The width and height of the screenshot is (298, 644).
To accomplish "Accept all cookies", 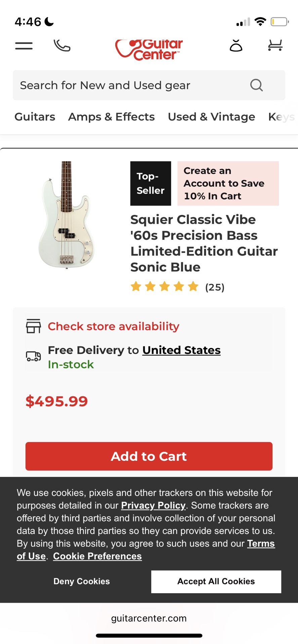I will point(216,581).
